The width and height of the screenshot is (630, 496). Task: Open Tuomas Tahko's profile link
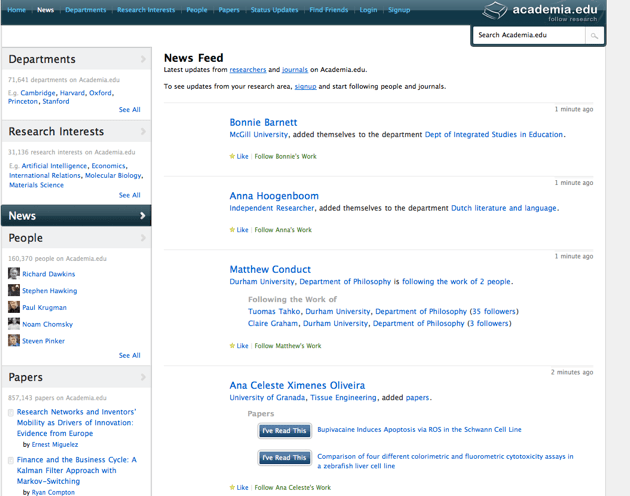[x=274, y=312]
